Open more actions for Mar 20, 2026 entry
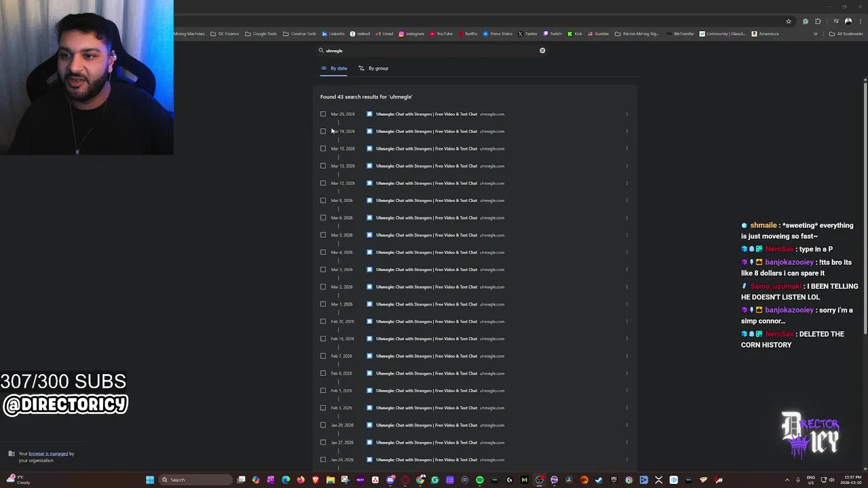Image resolution: width=868 pixels, height=488 pixels. coord(627,114)
